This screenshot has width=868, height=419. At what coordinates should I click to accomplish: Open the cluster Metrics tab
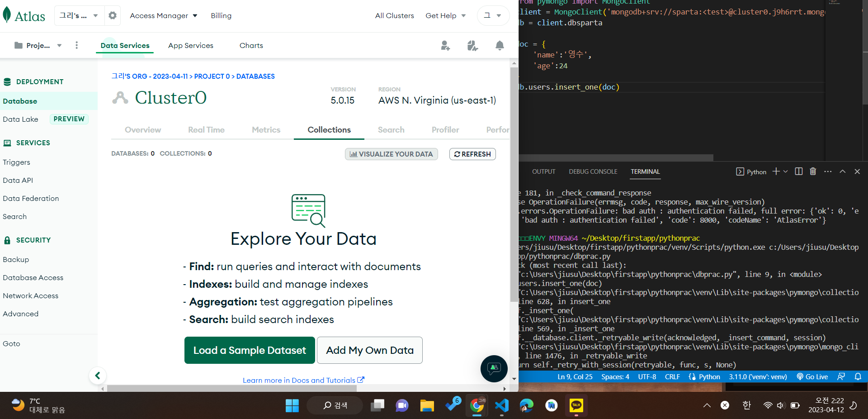pyautogui.click(x=266, y=130)
